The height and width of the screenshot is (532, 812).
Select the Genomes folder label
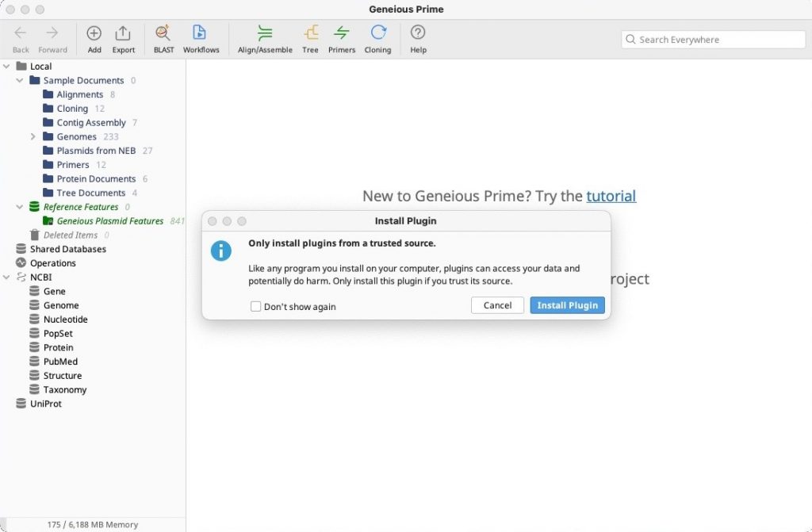click(77, 136)
